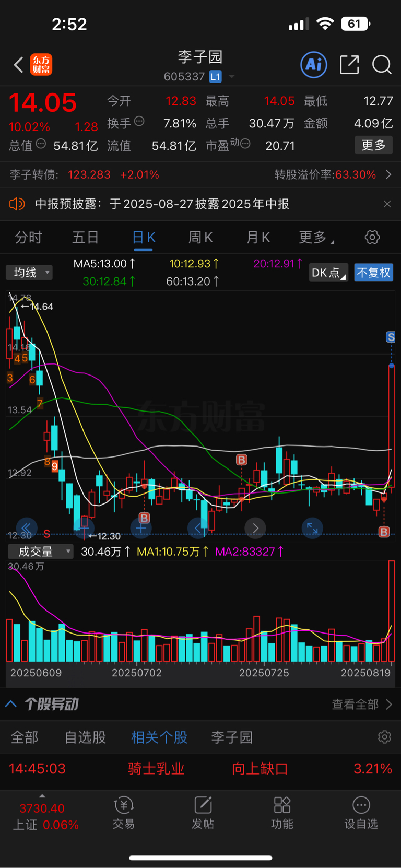Tap the iOS home indicator bar
Image resolution: width=401 pixels, height=868 pixels.
(x=200, y=857)
